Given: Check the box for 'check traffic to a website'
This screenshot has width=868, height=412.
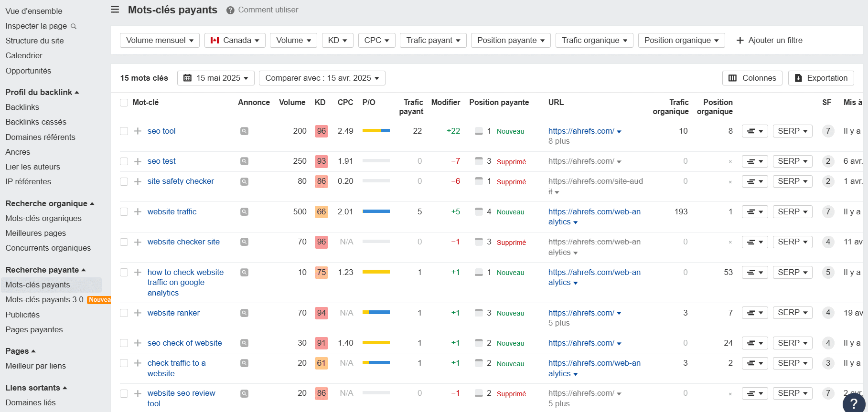Looking at the screenshot, I should pyautogui.click(x=124, y=363).
